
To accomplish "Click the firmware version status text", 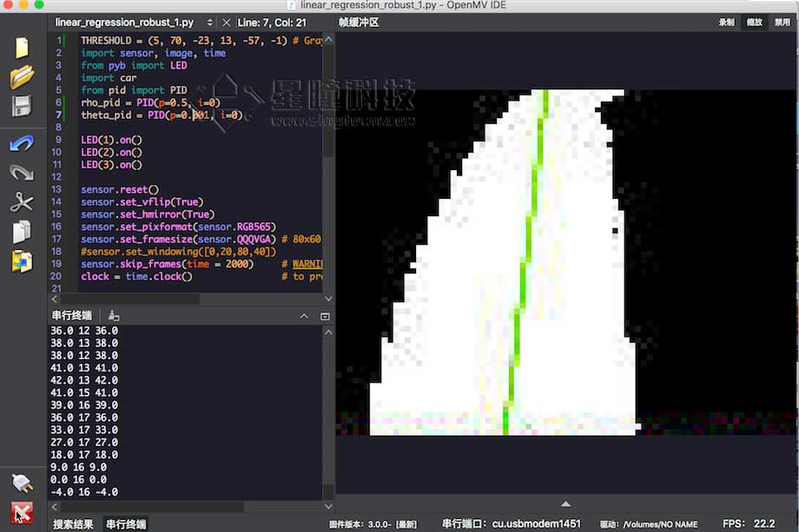I will pos(373,524).
